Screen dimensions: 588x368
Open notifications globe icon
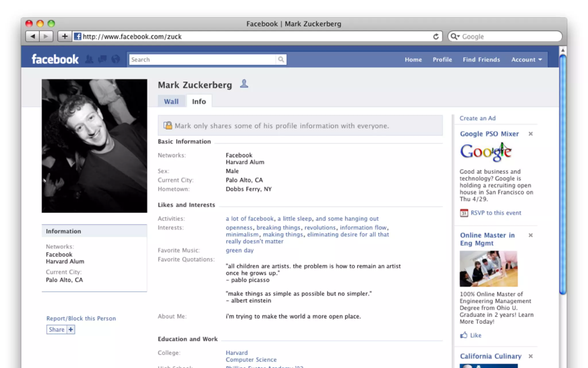point(115,59)
